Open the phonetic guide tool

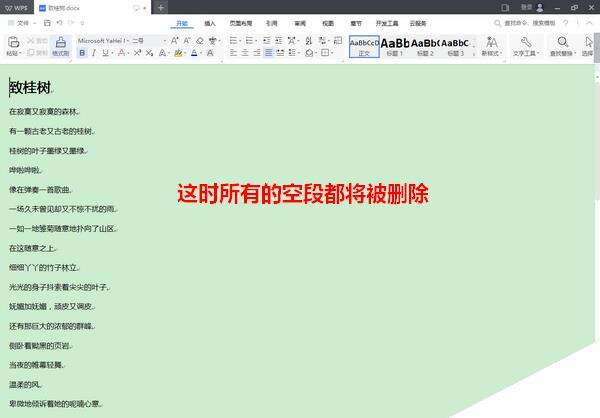212,40
